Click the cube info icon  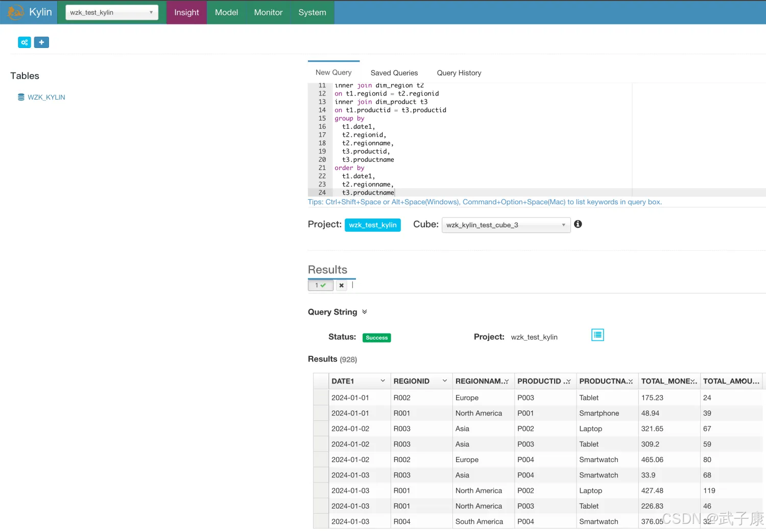(578, 224)
